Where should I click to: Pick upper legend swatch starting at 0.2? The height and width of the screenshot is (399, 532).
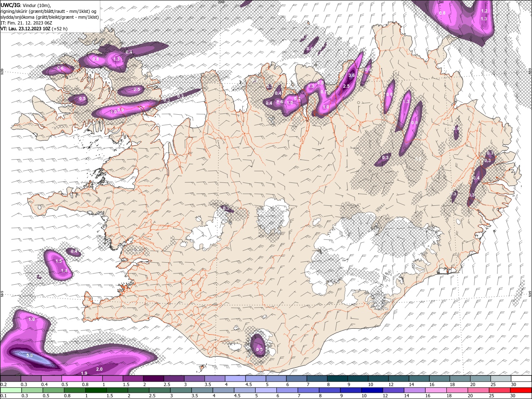tap(10, 379)
